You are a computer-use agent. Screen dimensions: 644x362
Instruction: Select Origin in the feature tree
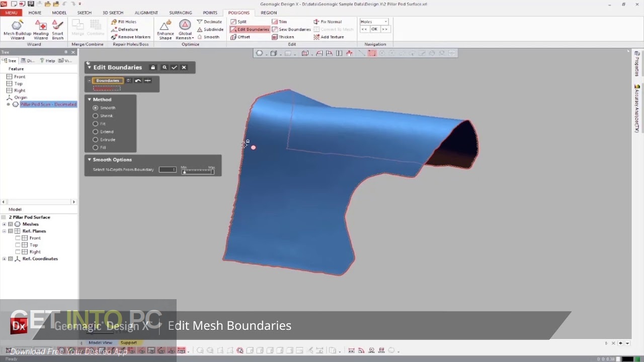(21, 98)
